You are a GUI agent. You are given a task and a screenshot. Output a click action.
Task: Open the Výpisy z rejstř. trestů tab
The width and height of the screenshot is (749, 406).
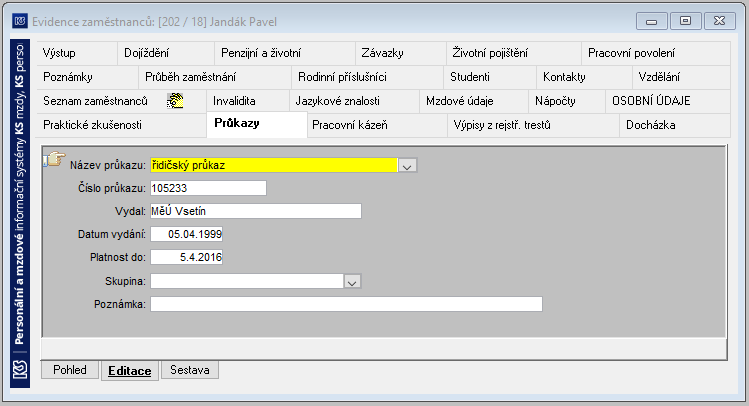click(533, 125)
